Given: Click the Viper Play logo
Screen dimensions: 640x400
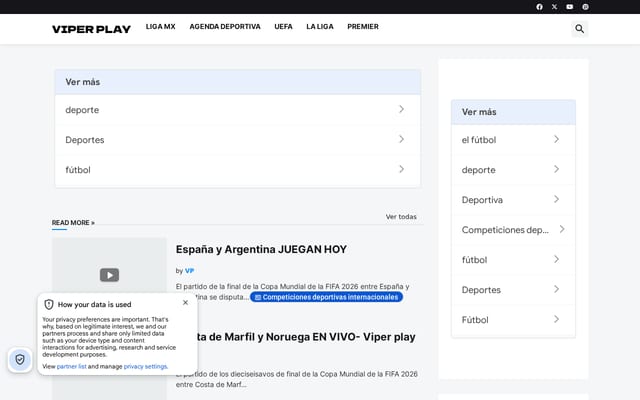Looking at the screenshot, I should click(x=91, y=29).
